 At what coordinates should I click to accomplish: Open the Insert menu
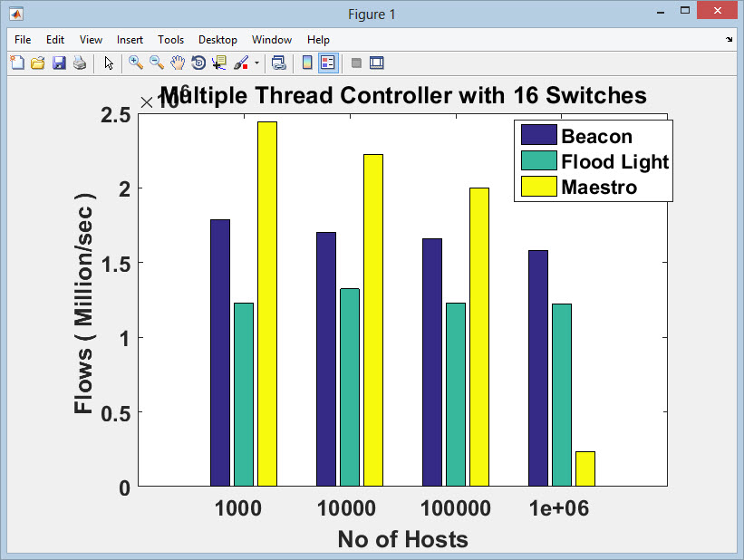(x=130, y=40)
